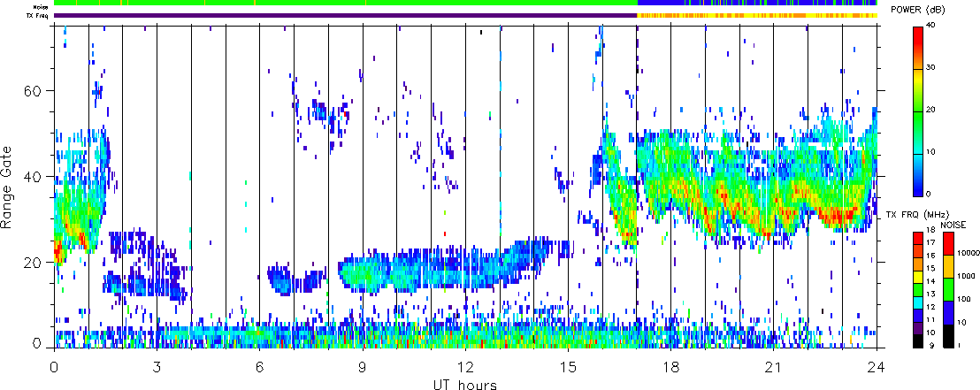Select the 30 label on POWER colorbar
This screenshot has width=980, height=390.
932,67
